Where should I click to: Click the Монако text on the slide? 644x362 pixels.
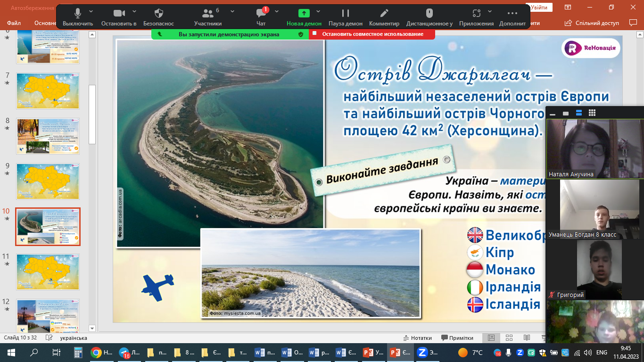[x=511, y=270]
